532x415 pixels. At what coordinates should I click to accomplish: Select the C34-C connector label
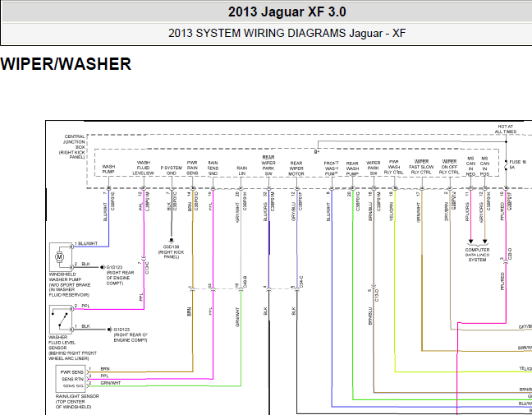click(x=301, y=282)
